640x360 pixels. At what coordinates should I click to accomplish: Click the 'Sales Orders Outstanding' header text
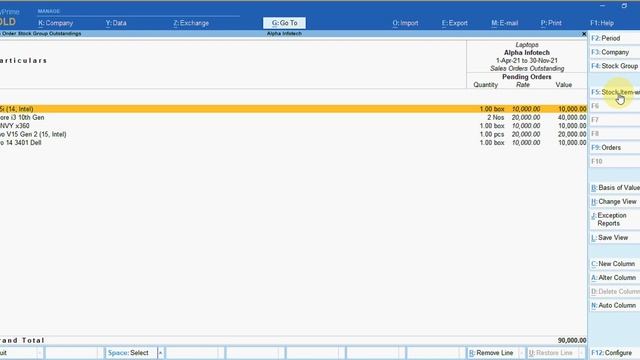527,69
